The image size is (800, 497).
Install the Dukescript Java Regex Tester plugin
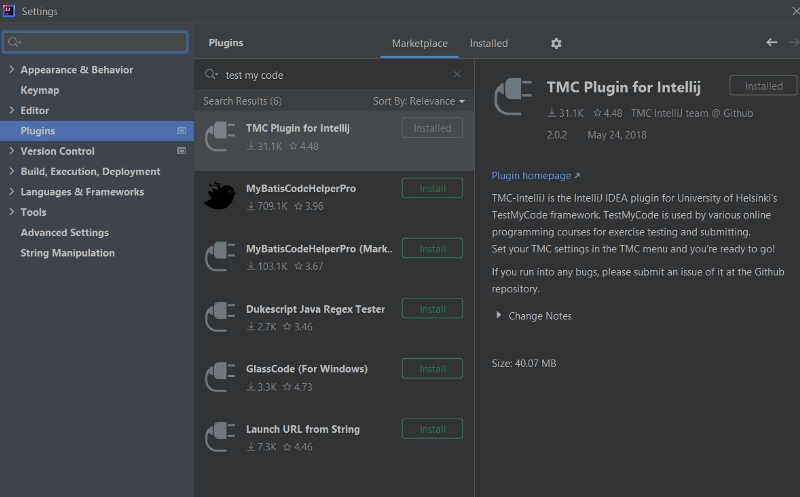point(432,309)
